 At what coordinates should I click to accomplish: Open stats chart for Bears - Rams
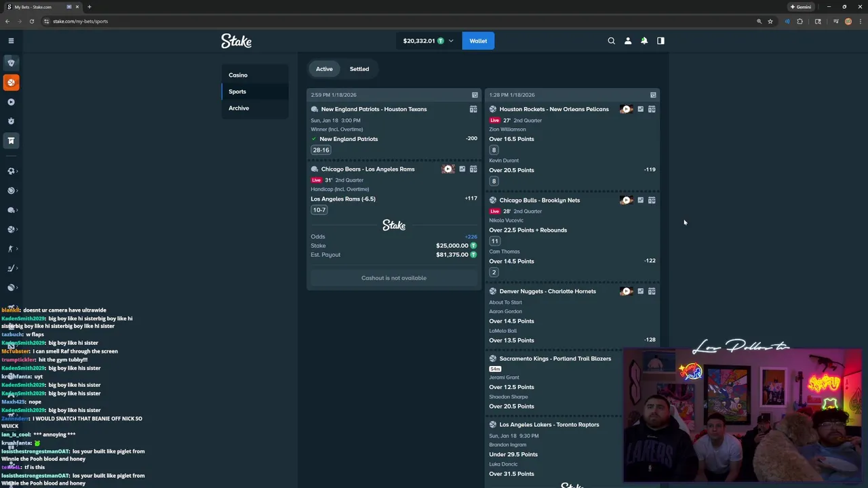pos(462,169)
